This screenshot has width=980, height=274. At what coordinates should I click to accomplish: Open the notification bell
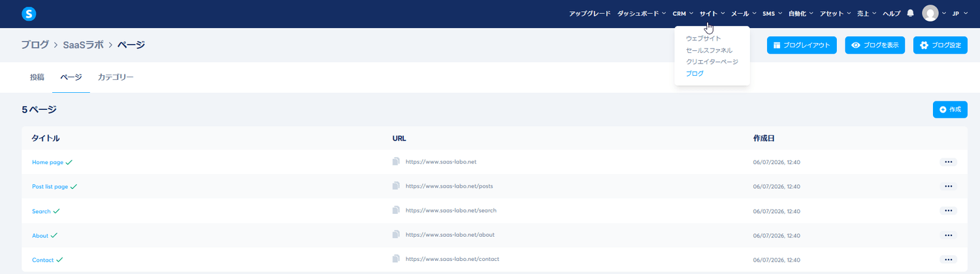point(911,13)
